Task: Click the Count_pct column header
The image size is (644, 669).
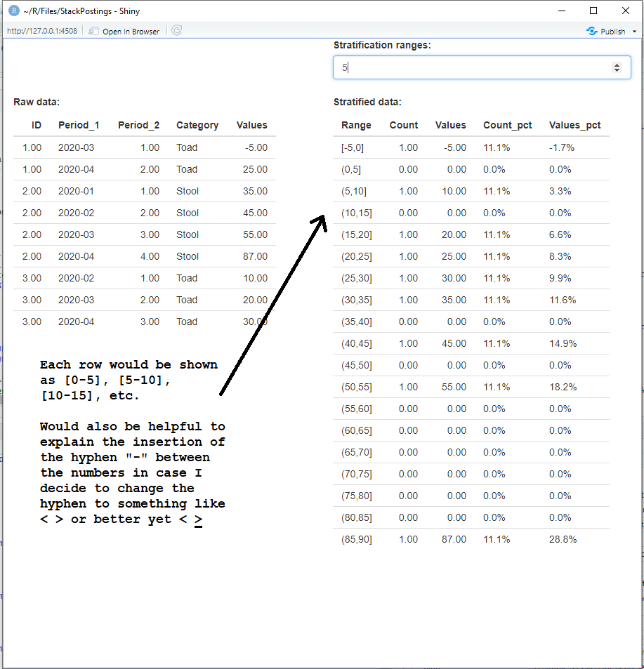Action: (x=507, y=125)
